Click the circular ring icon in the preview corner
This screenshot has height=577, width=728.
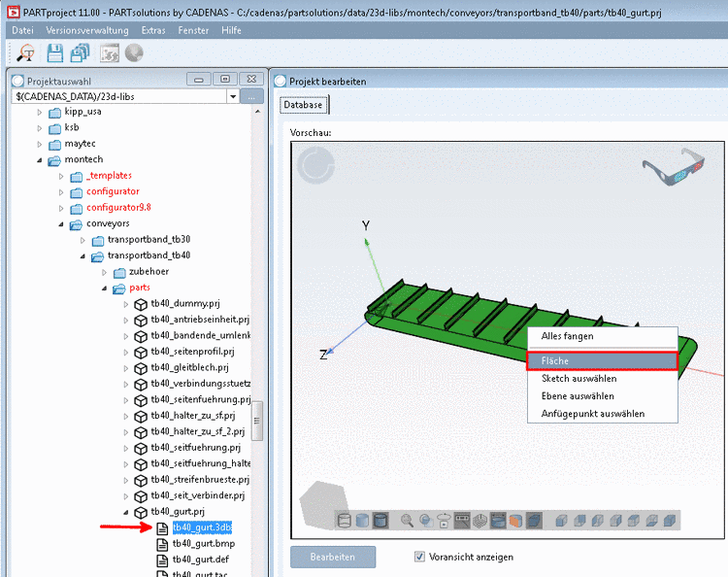point(315,165)
